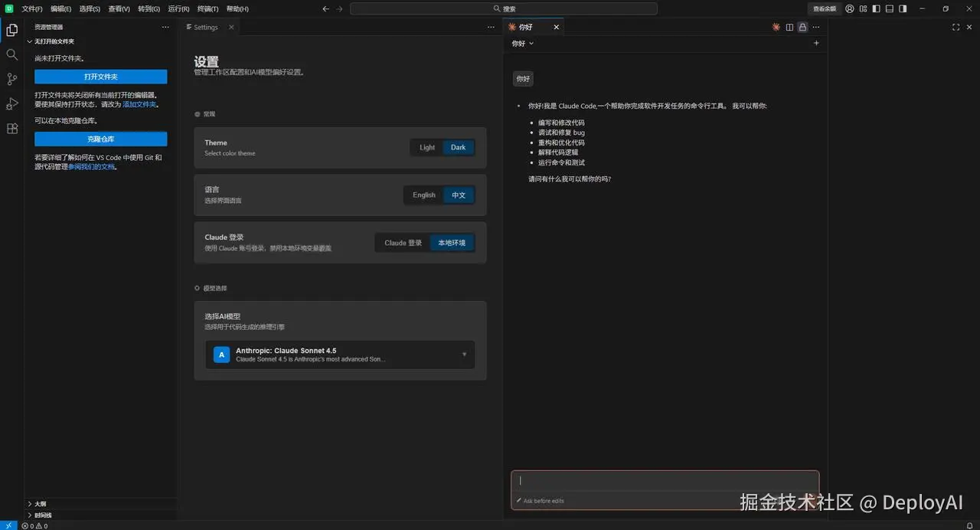
Task: Open the Extensions view in the activity bar
Action: tap(11, 129)
